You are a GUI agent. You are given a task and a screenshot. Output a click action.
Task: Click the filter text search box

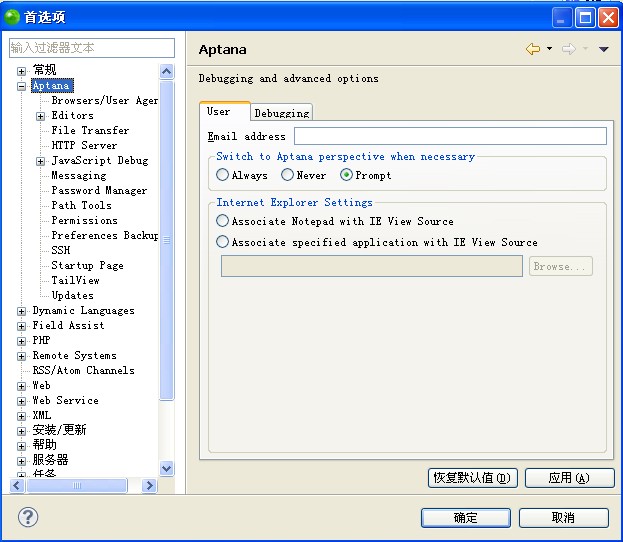click(x=92, y=48)
